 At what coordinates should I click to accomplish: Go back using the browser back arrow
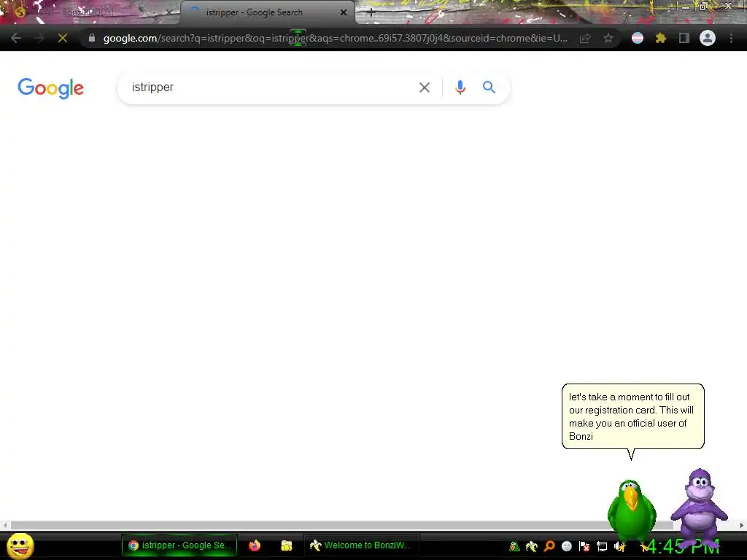[x=16, y=38]
